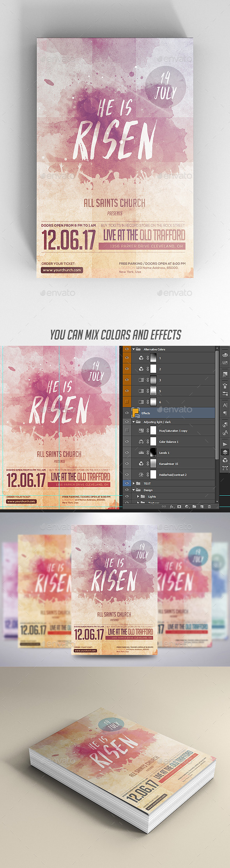The height and width of the screenshot is (868, 230).
Task: Click the Effects layer orange thumbnail
Action: (x=135, y=413)
